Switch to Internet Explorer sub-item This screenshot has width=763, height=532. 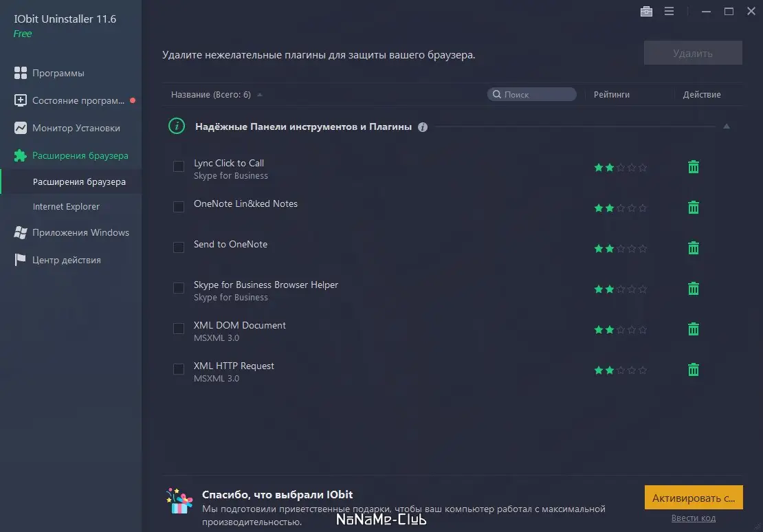pyautogui.click(x=66, y=206)
